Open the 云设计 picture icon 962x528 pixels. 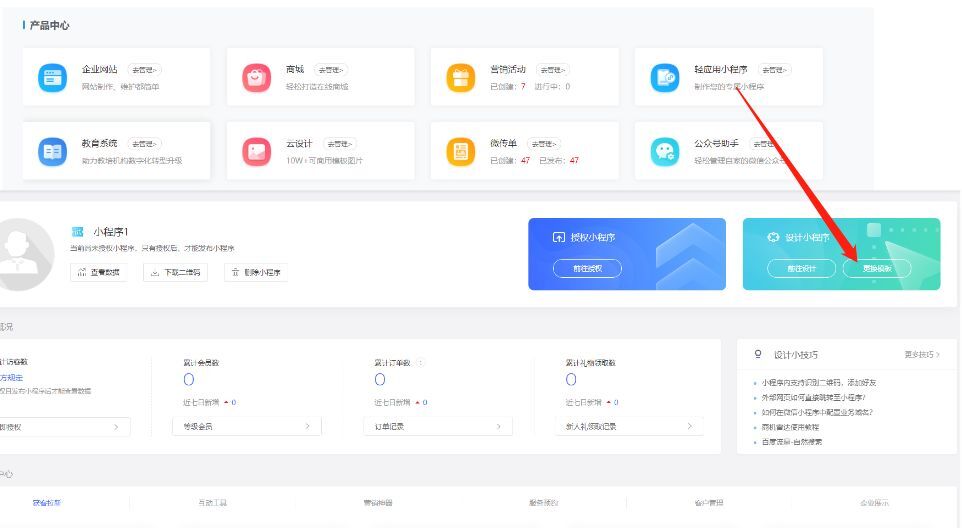pyautogui.click(x=256, y=151)
